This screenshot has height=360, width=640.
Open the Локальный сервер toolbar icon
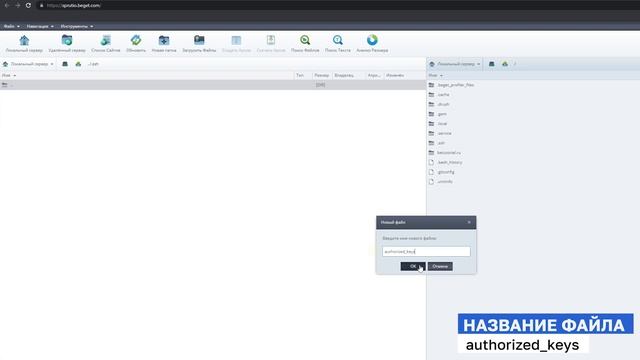pyautogui.click(x=24, y=44)
